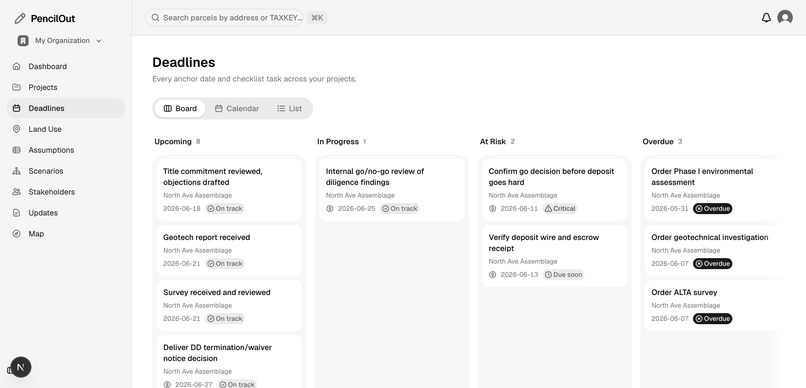
Task: Open 'Title commitment reviewed, objections drafted' card
Action: pyautogui.click(x=229, y=190)
